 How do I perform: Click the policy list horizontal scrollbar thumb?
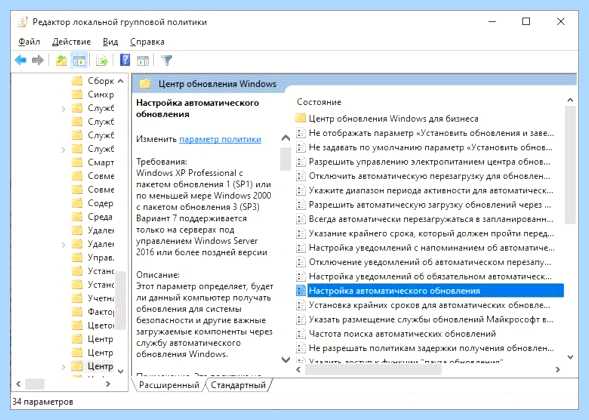[373, 370]
